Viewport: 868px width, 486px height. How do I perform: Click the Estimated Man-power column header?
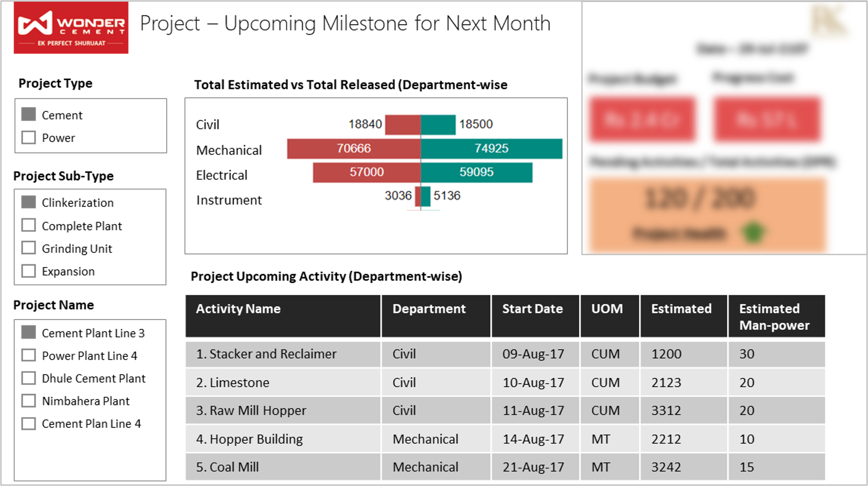pos(777,316)
